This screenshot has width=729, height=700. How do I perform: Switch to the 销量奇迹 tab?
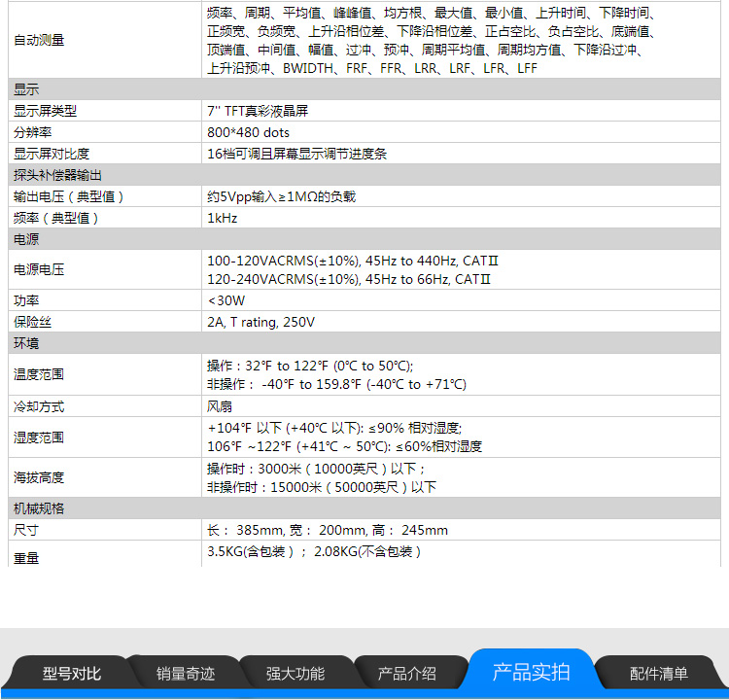[186, 674]
